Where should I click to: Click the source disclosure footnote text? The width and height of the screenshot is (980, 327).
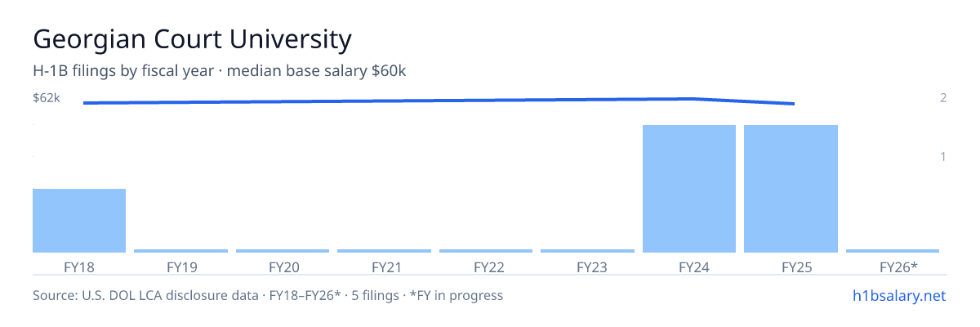(268, 295)
